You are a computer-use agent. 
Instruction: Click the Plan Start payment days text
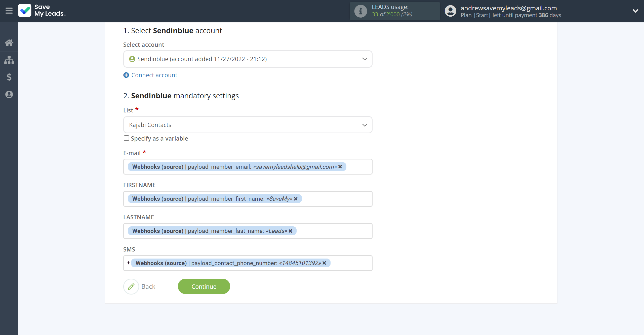(511, 15)
